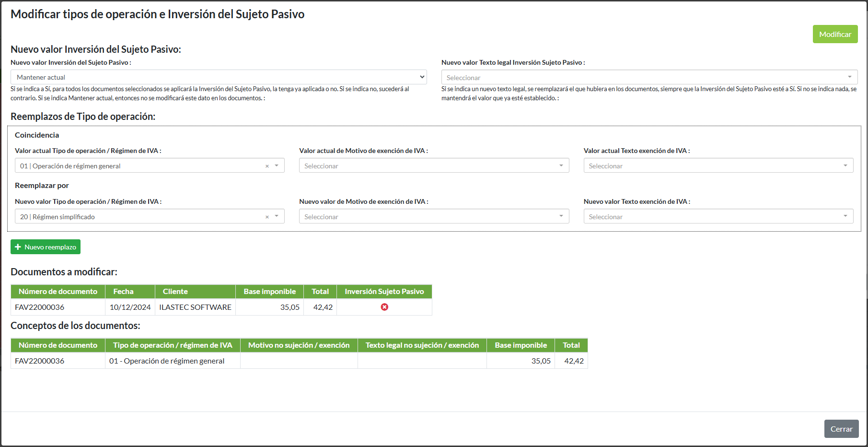This screenshot has height=447, width=868.
Task: Open Valor actual Texto exención de IVA dropdown
Action: click(x=718, y=165)
